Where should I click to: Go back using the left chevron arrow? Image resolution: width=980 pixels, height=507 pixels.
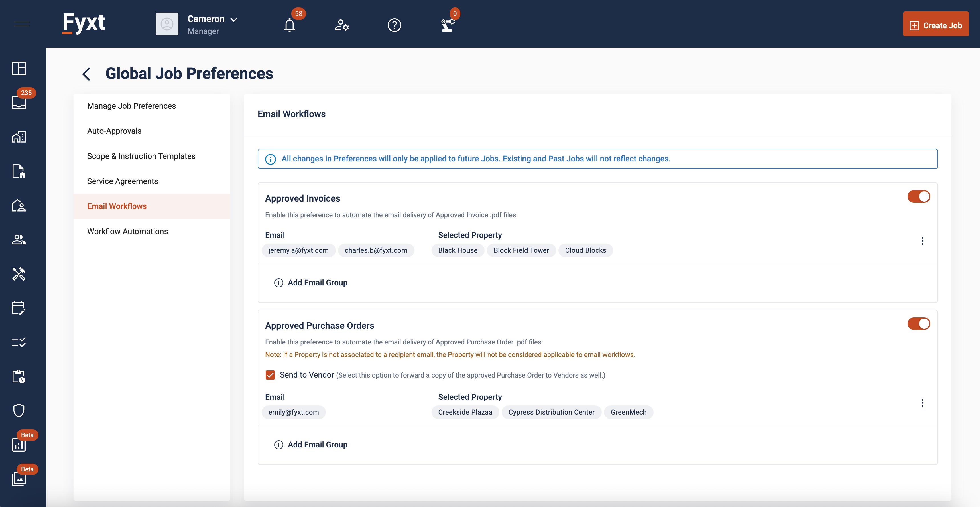tap(86, 74)
